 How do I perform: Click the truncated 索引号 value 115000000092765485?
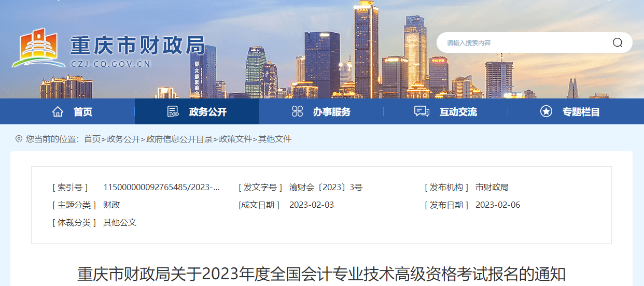161,188
